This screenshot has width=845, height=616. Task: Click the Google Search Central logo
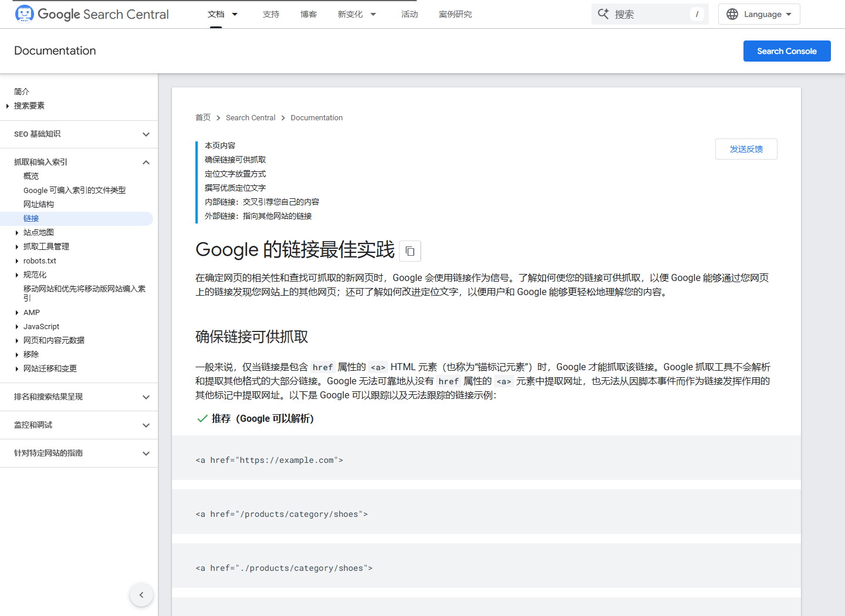tap(92, 14)
